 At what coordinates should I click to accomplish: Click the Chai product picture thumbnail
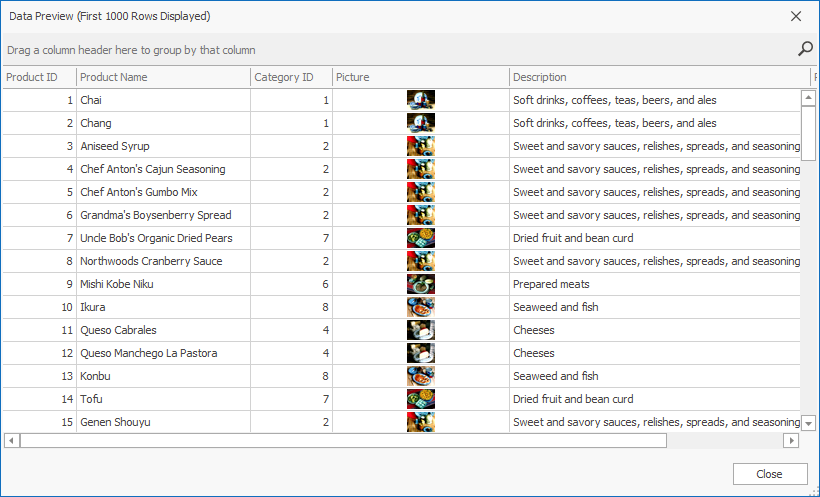421,100
